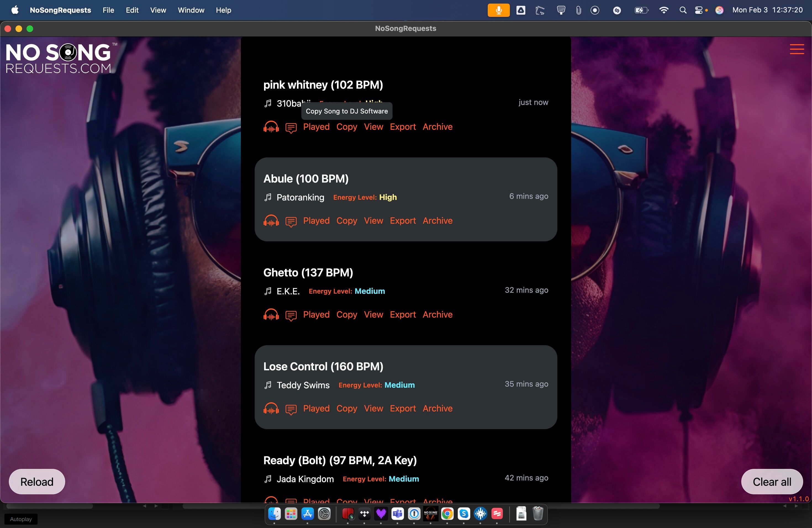Click headphones icon on pink whitney request
The width and height of the screenshot is (812, 528).
coord(271,127)
